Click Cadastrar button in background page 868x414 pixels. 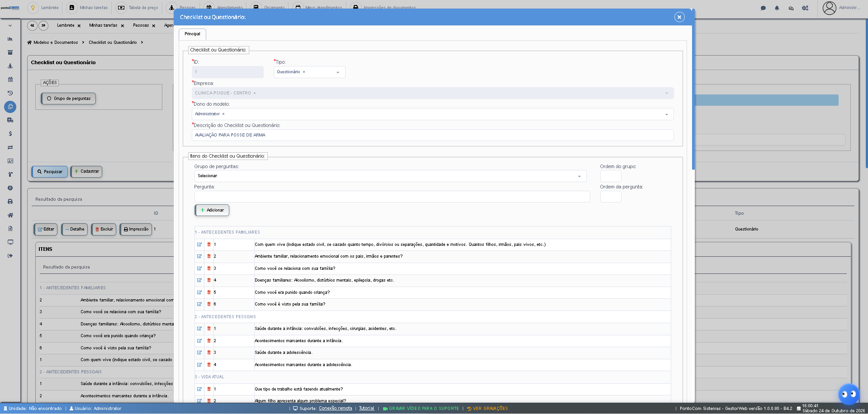86,171
